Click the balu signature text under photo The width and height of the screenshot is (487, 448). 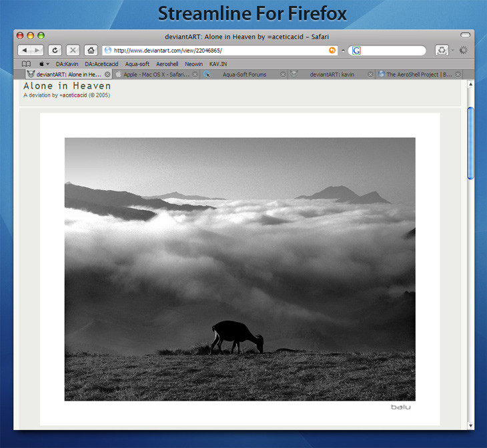coord(401,407)
